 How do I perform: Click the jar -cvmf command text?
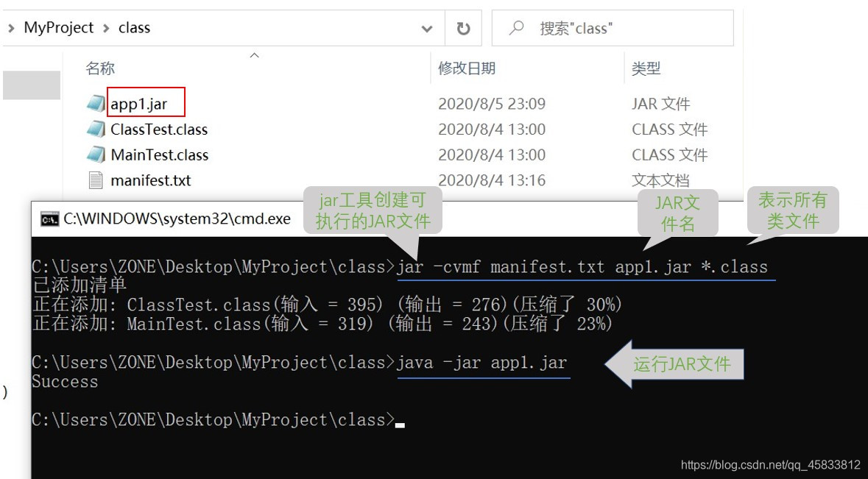(x=582, y=267)
